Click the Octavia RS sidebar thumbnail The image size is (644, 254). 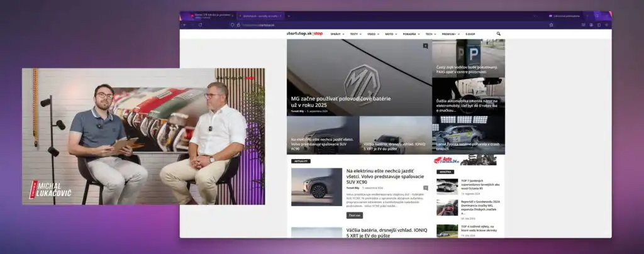click(447, 186)
